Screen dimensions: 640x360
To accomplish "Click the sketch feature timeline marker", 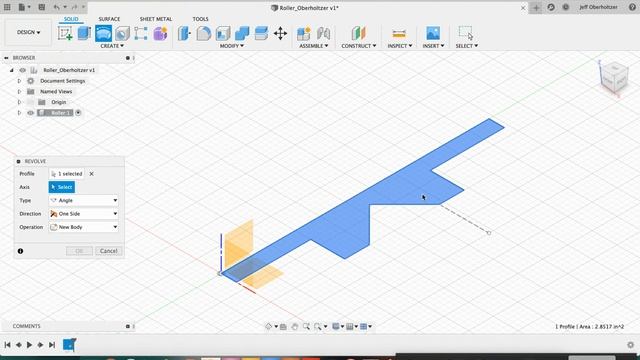I will pyautogui.click(x=69, y=345).
